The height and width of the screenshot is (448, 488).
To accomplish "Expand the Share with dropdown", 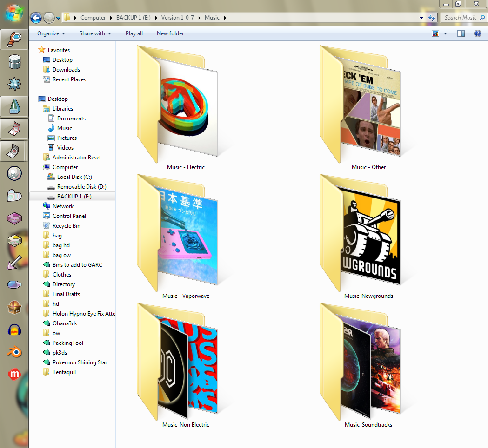I will (x=95, y=33).
